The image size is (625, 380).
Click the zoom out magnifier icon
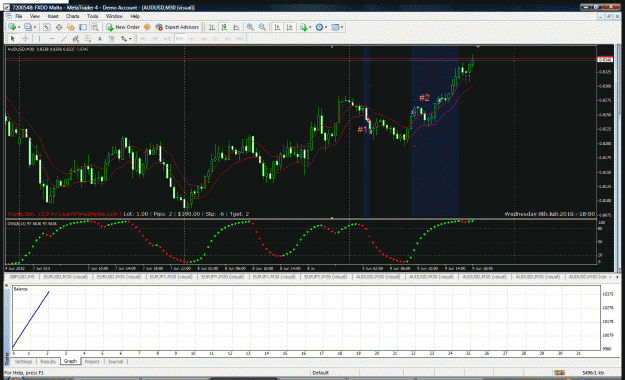[x=262, y=27]
